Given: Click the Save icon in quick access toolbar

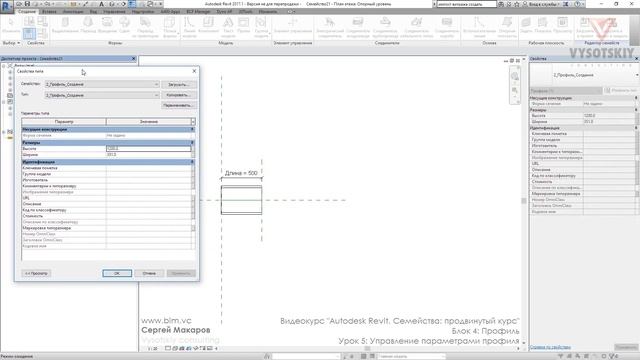Looking at the screenshot, I should point(27,4).
